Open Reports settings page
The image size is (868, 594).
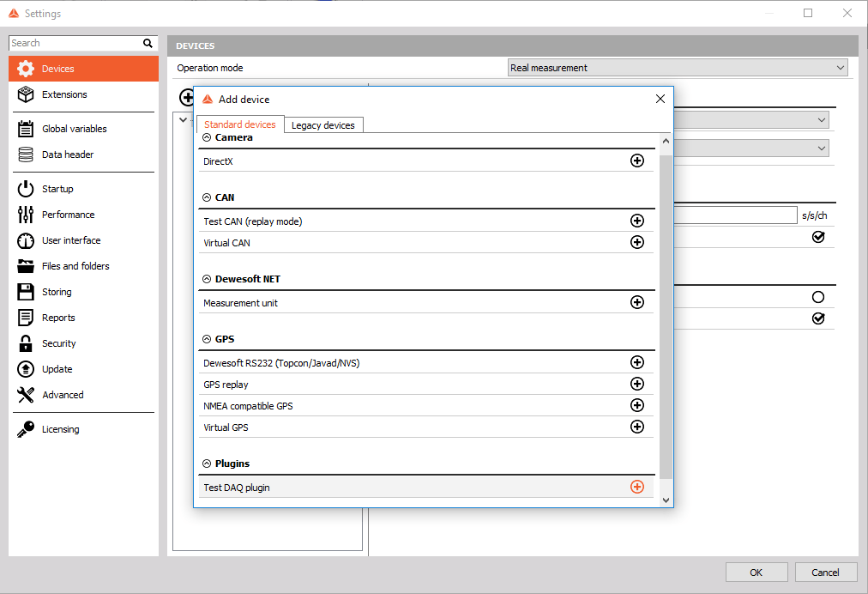point(83,318)
